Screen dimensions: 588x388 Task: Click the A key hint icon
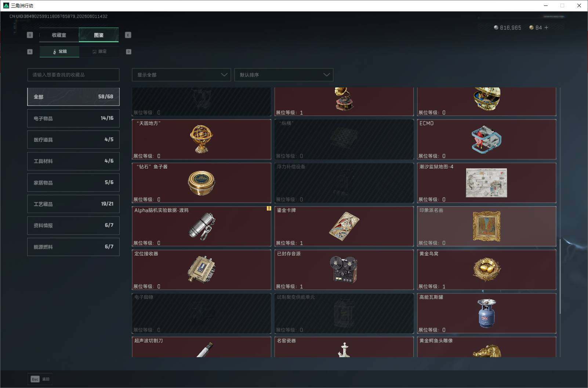[x=30, y=51]
